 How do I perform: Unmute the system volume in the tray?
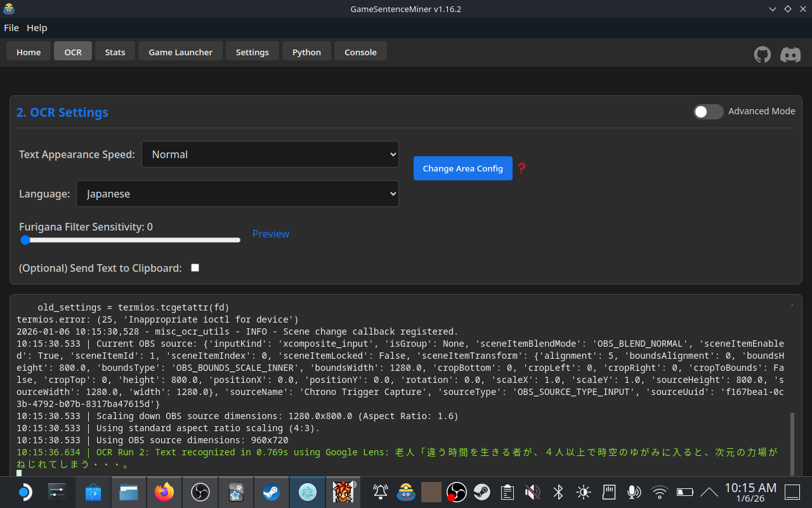(x=532, y=492)
